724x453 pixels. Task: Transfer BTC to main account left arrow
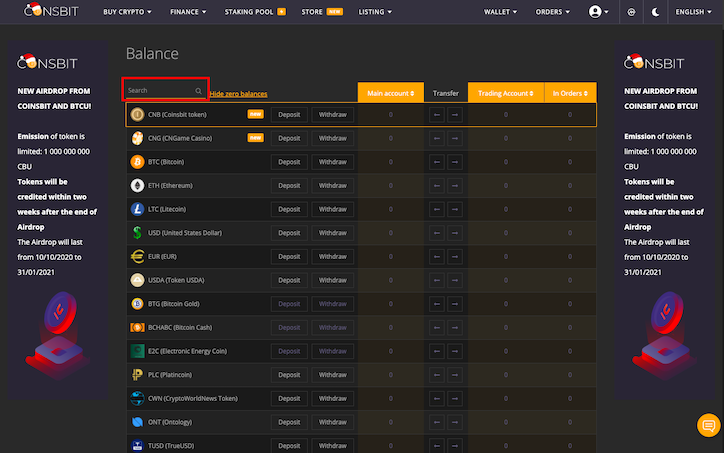(x=436, y=162)
